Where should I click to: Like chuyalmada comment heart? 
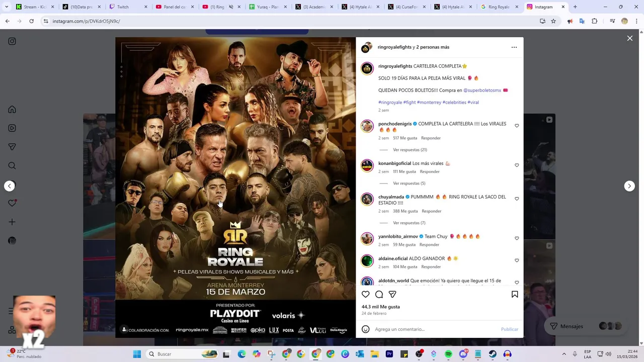tap(517, 199)
